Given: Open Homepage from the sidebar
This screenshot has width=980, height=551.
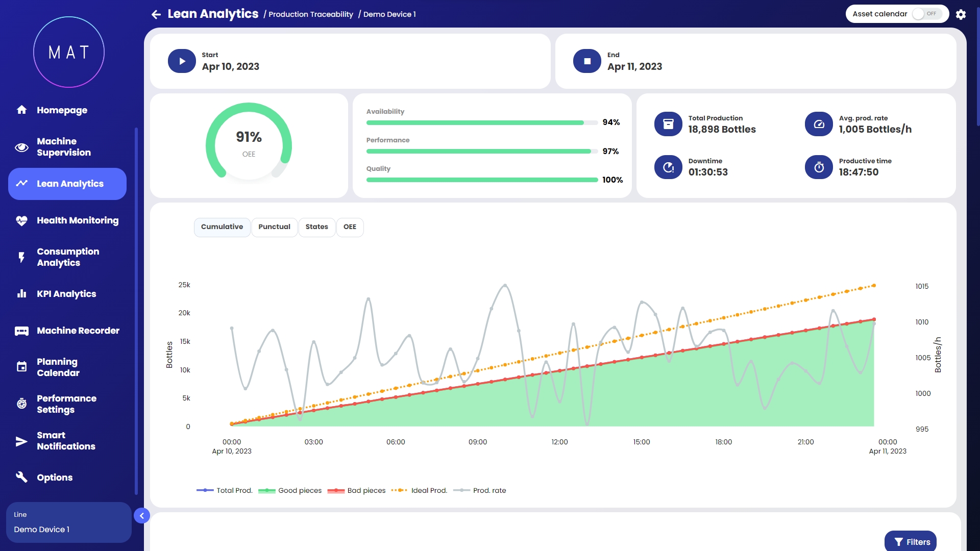Looking at the screenshot, I should [61, 110].
